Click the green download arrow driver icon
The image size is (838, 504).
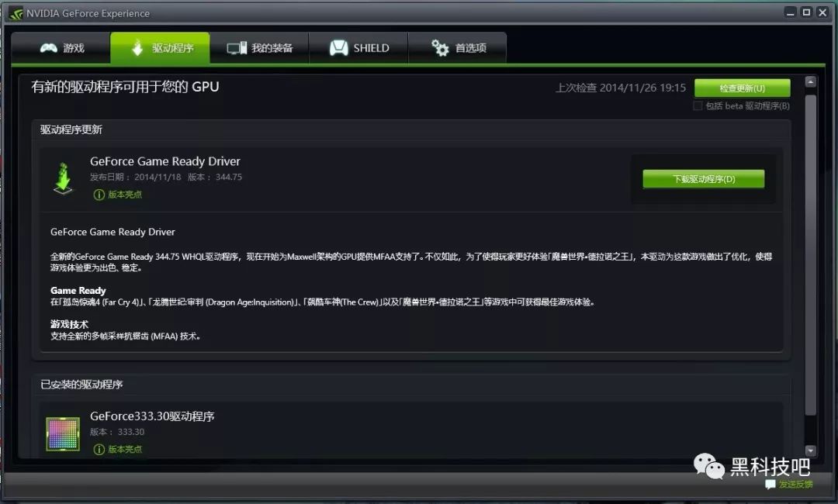coord(63,178)
